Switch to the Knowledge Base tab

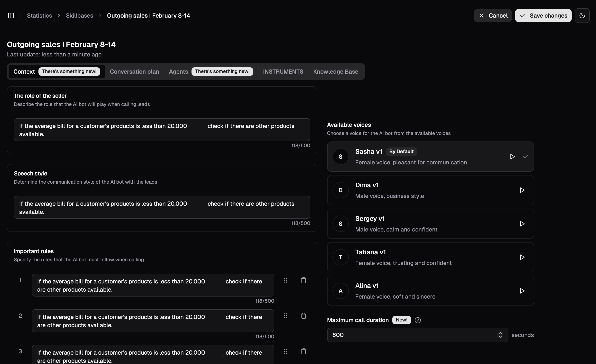point(336,72)
